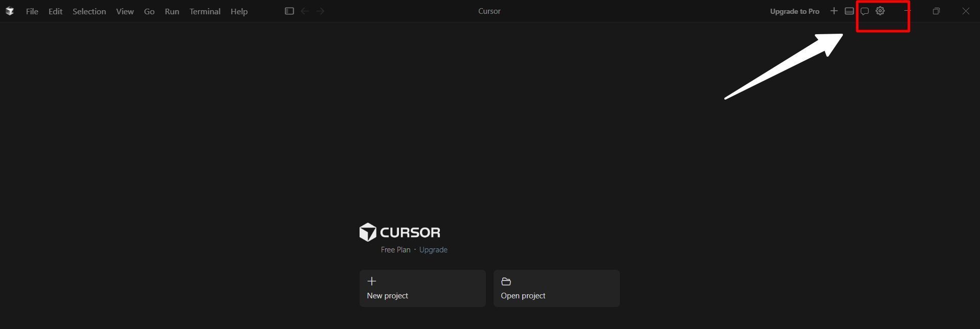Click the Upgrade to Pro button

[x=795, y=11]
